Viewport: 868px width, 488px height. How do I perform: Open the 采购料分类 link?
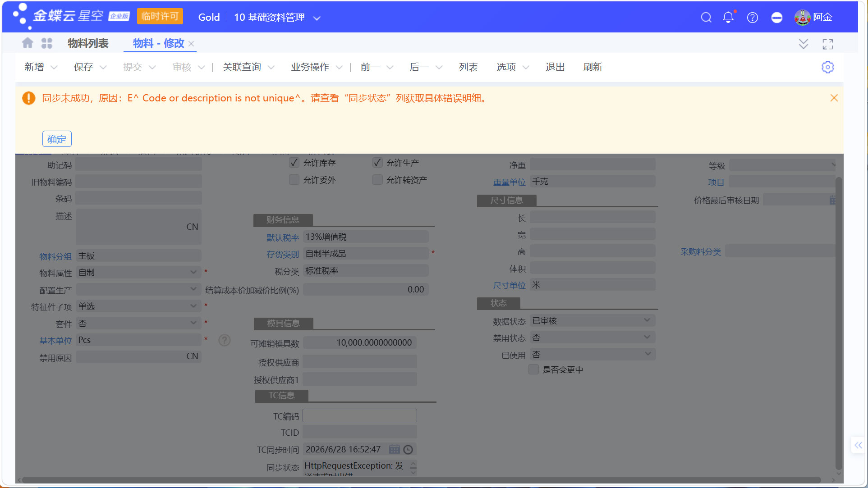tap(701, 252)
